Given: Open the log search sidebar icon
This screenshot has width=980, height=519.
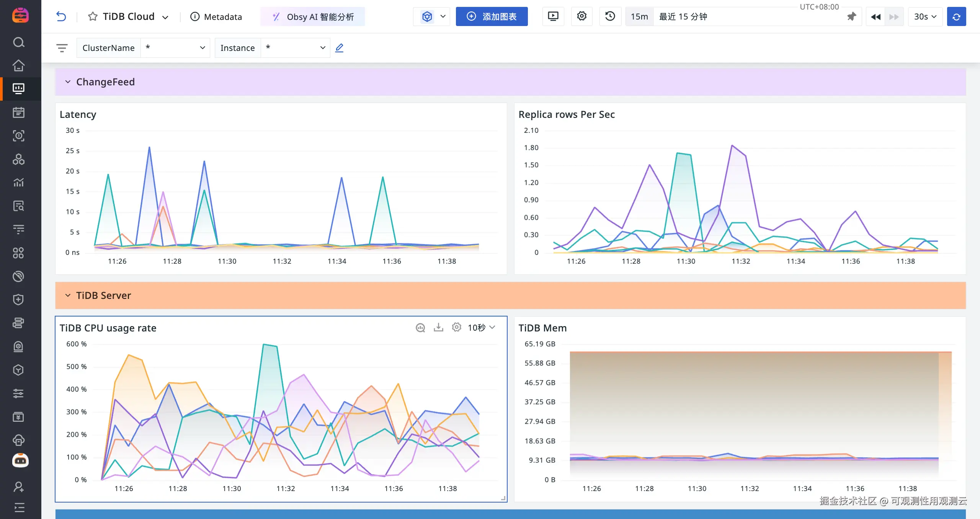Looking at the screenshot, I should [x=18, y=206].
